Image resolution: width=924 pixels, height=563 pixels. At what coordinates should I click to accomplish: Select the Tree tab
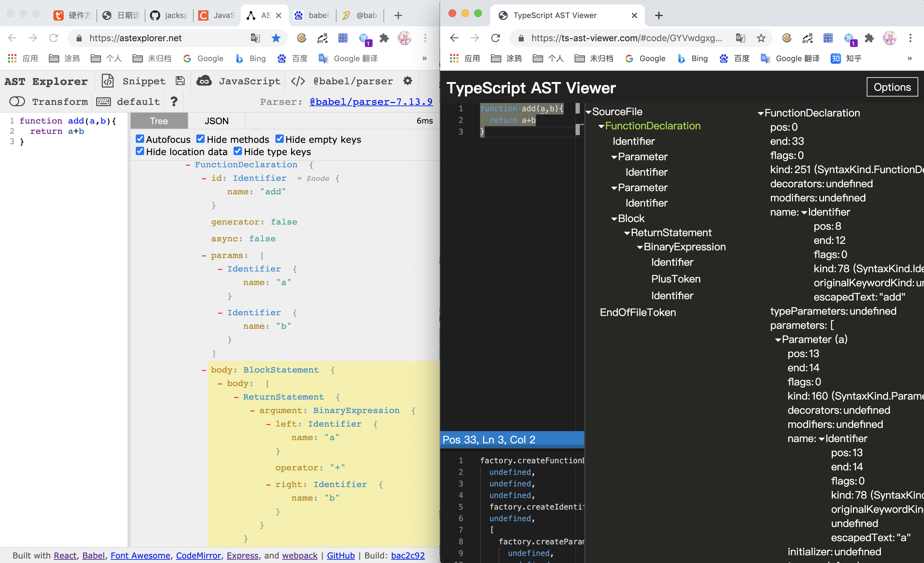tap(159, 121)
